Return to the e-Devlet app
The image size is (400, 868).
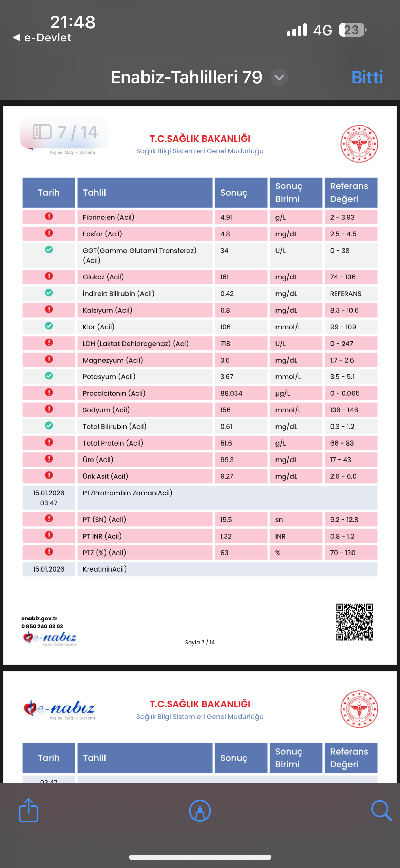42,38
